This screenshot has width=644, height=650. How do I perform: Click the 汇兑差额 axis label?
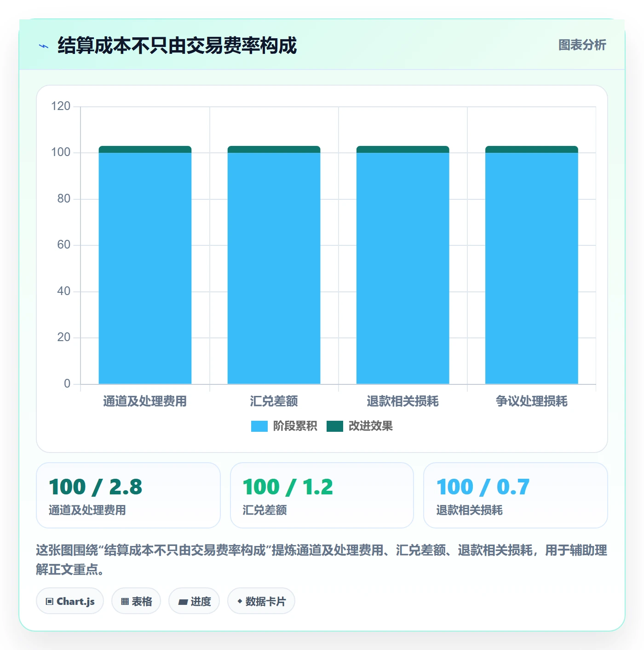[x=274, y=401]
